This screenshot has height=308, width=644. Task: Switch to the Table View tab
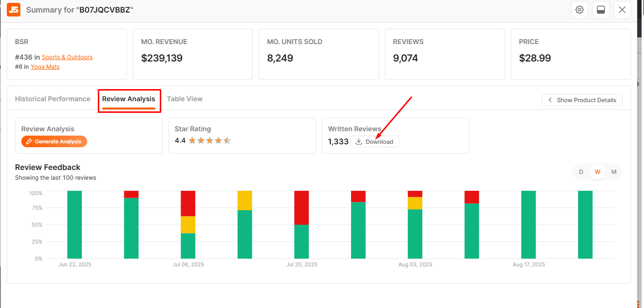pos(184,99)
